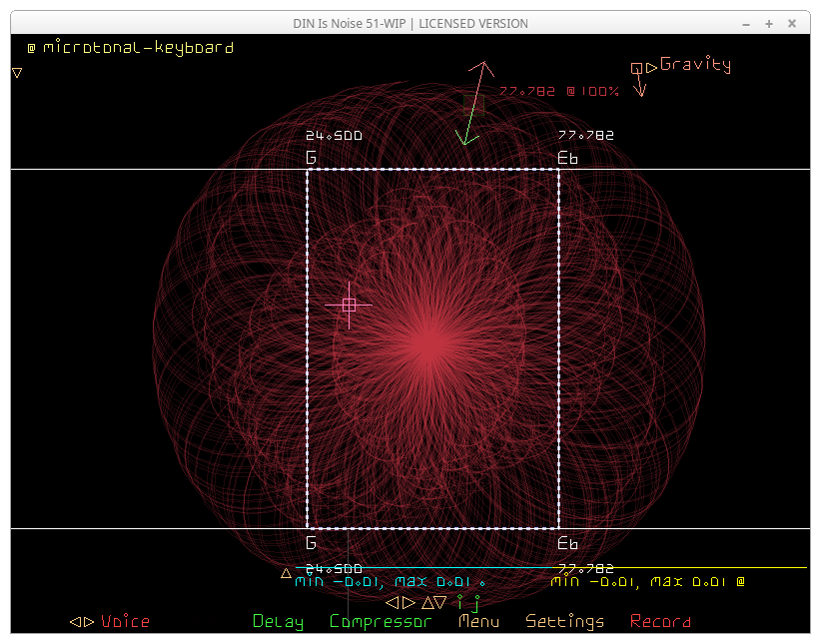Toggle the Delay effect

278,621
